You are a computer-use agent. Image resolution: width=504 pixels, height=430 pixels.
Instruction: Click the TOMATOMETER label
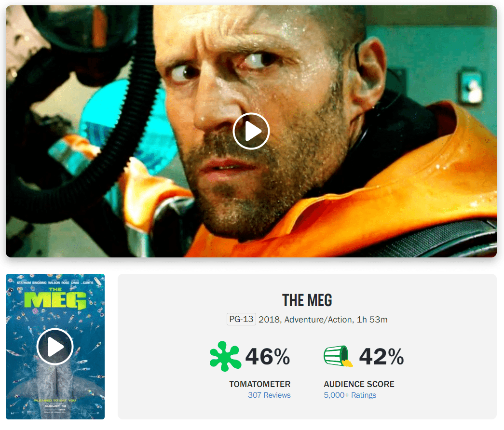[x=259, y=384]
